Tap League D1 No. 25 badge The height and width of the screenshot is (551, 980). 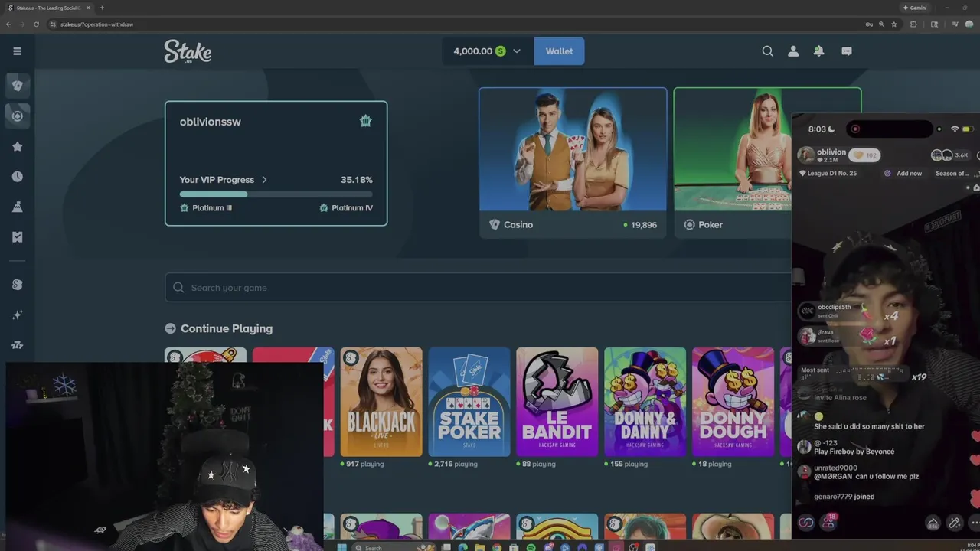tap(828, 174)
